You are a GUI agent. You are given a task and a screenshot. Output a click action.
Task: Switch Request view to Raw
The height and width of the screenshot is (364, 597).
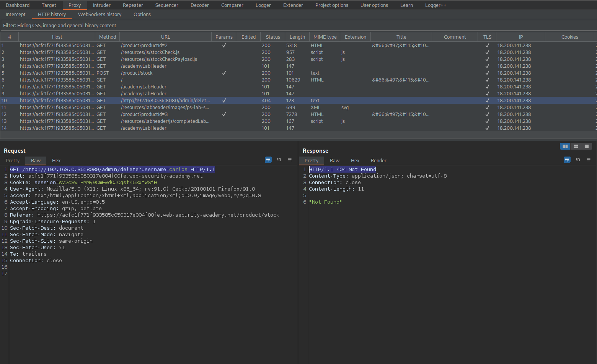tap(36, 160)
